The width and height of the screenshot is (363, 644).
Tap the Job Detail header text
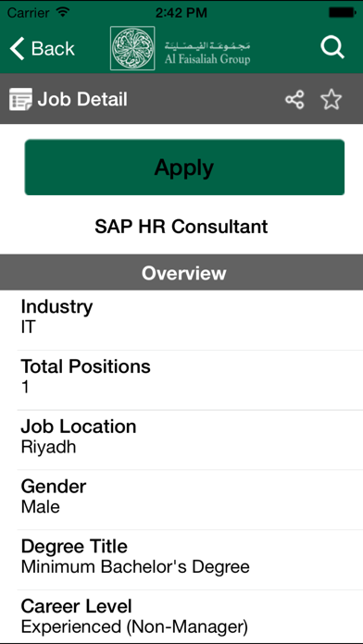pyautogui.click(x=82, y=99)
